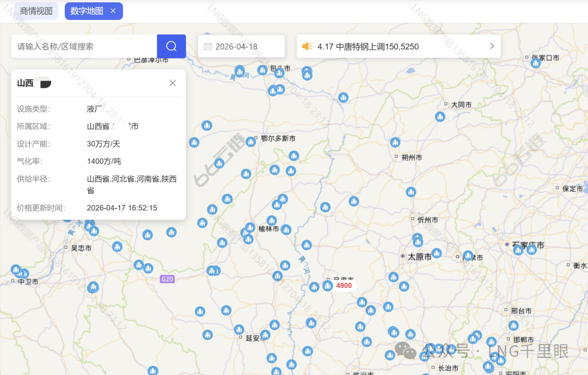This screenshot has height=375, width=588.
Task: Click plant marker left of 鄂尔多斯市 label
Action: coord(251,141)
